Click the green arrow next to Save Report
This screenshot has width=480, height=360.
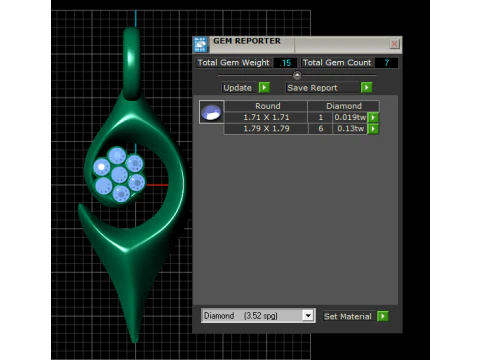[366, 88]
